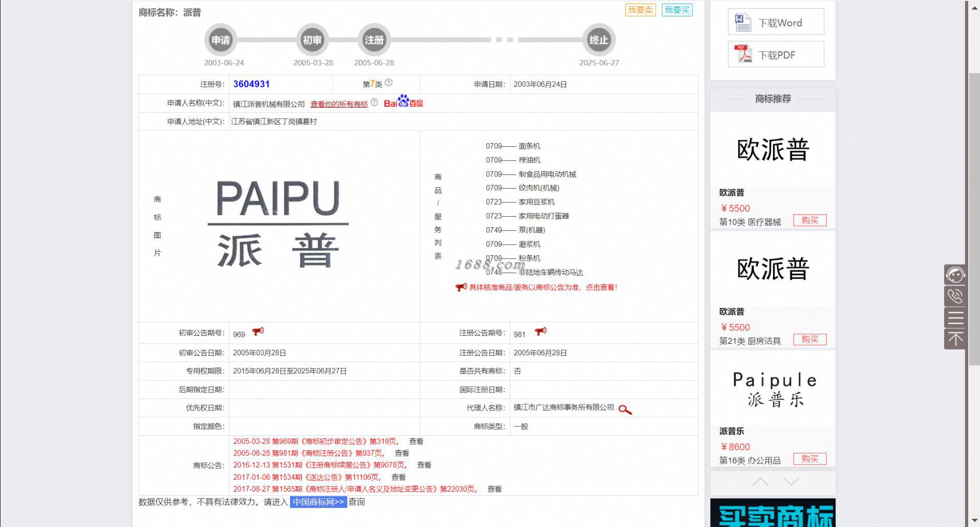Click goods item 面条机

tap(529, 146)
